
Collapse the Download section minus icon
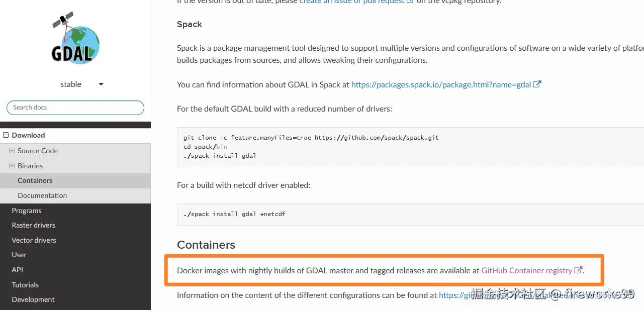point(6,135)
